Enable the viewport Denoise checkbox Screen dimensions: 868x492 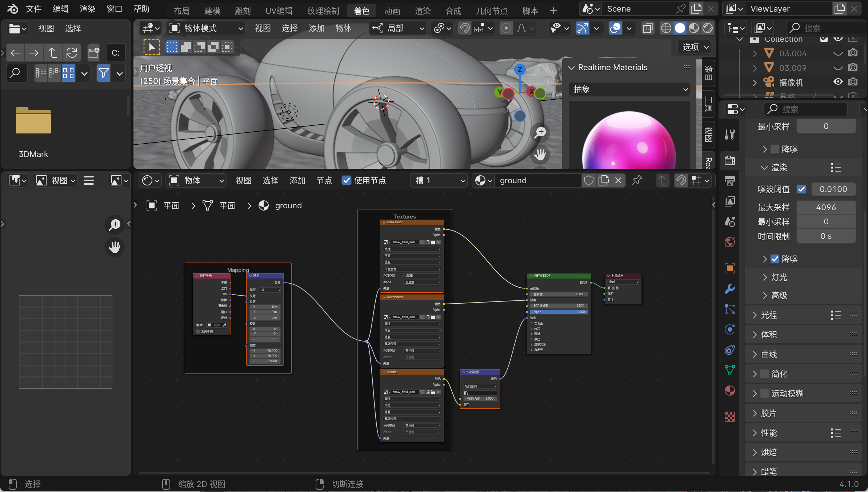pyautogui.click(x=775, y=149)
